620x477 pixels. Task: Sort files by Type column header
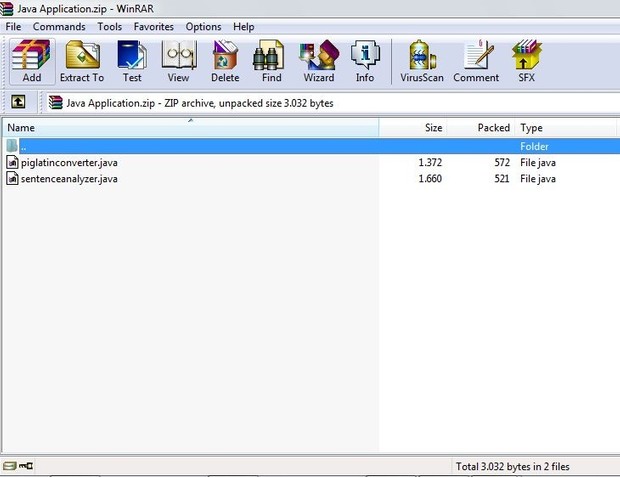[x=565, y=128]
